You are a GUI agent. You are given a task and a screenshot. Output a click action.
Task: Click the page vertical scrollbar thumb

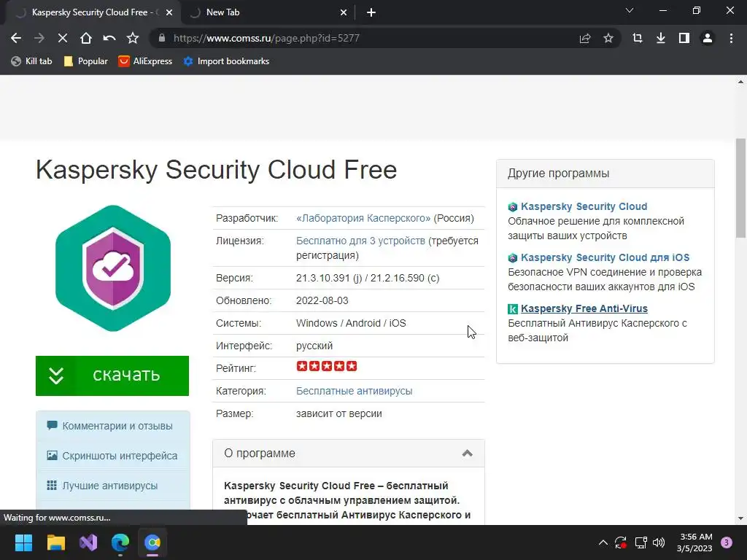pyautogui.click(x=740, y=188)
